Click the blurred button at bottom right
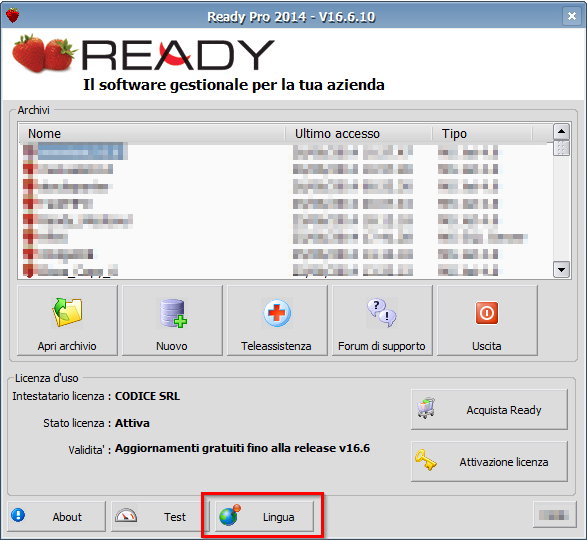 click(554, 515)
